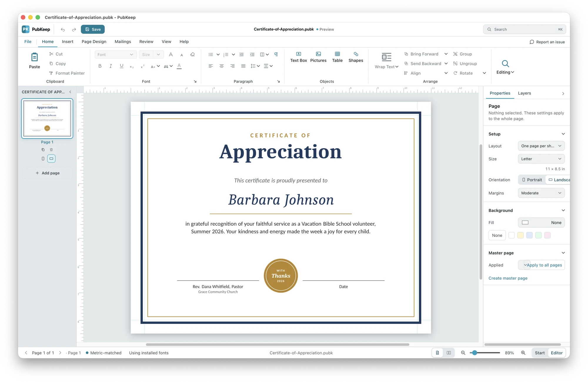
Task: Toggle bold formatting
Action: click(x=100, y=66)
